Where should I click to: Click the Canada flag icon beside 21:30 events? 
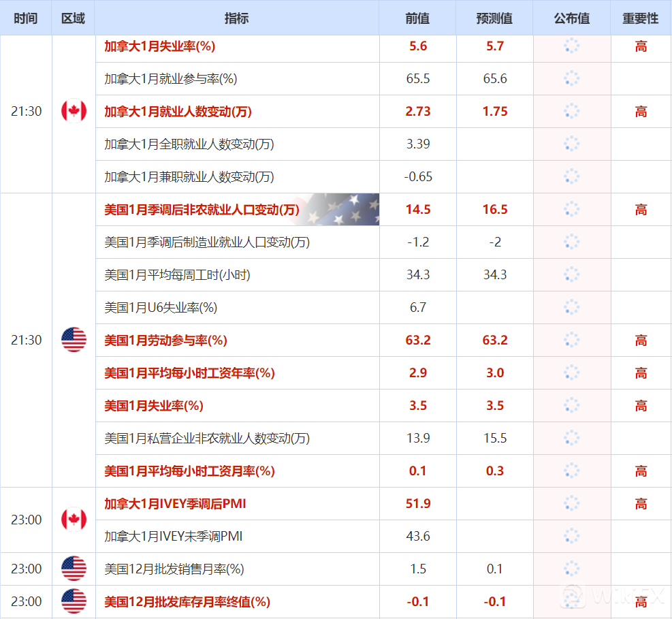pyautogui.click(x=72, y=111)
